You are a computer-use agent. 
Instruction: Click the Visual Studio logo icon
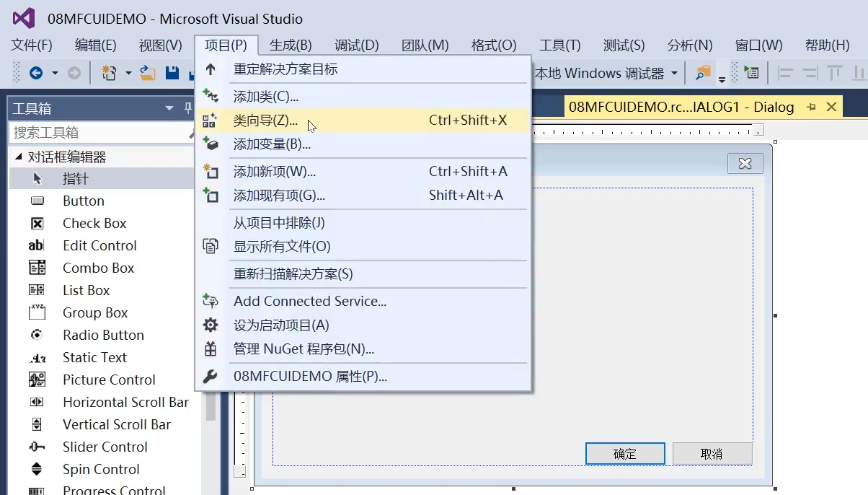(24, 19)
